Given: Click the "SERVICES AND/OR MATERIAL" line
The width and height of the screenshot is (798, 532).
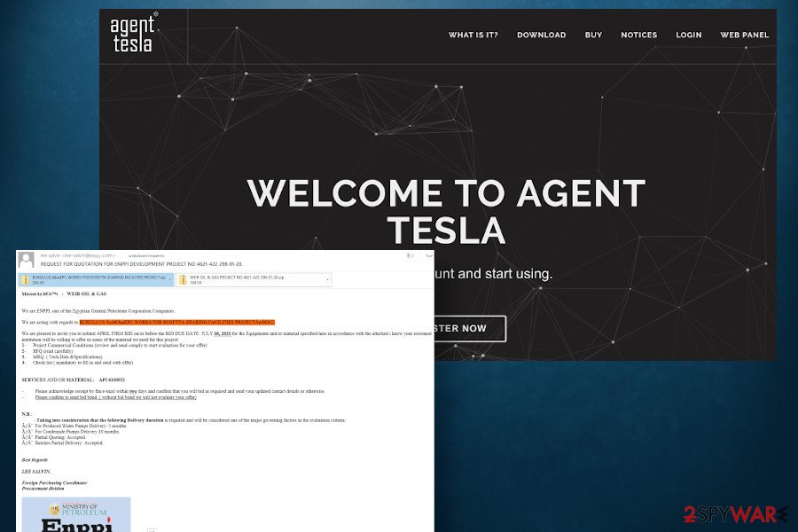Looking at the screenshot, I should (x=74, y=379).
